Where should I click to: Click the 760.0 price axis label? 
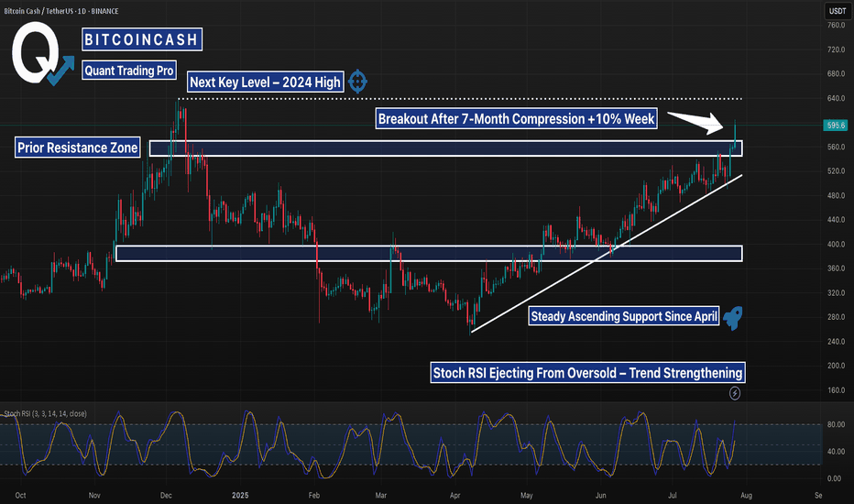[x=836, y=25]
